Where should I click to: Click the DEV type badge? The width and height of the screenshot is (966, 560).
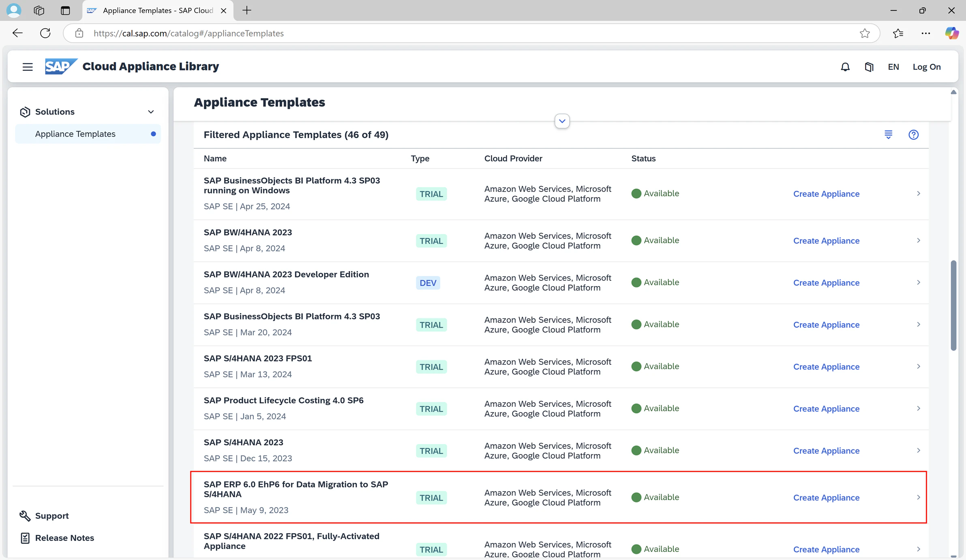(428, 283)
